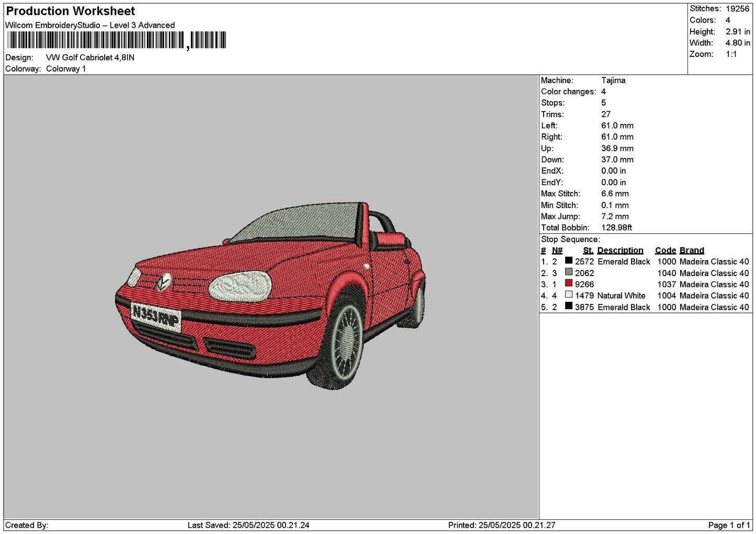Click the 'Colorway 1' value
756x534 pixels.
click(x=66, y=69)
